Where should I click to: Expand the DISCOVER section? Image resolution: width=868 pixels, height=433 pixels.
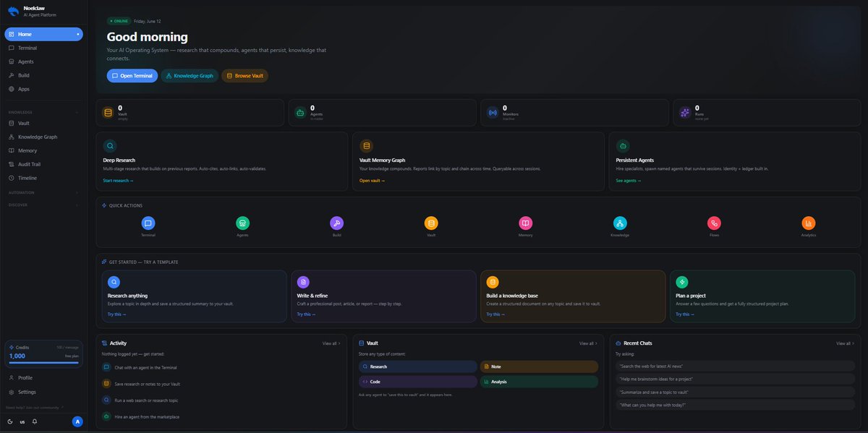click(x=43, y=205)
